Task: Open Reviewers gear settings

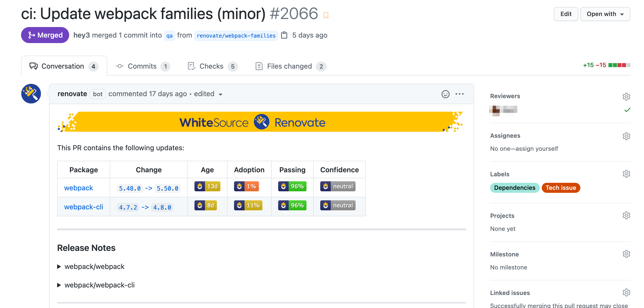Action: tap(626, 96)
